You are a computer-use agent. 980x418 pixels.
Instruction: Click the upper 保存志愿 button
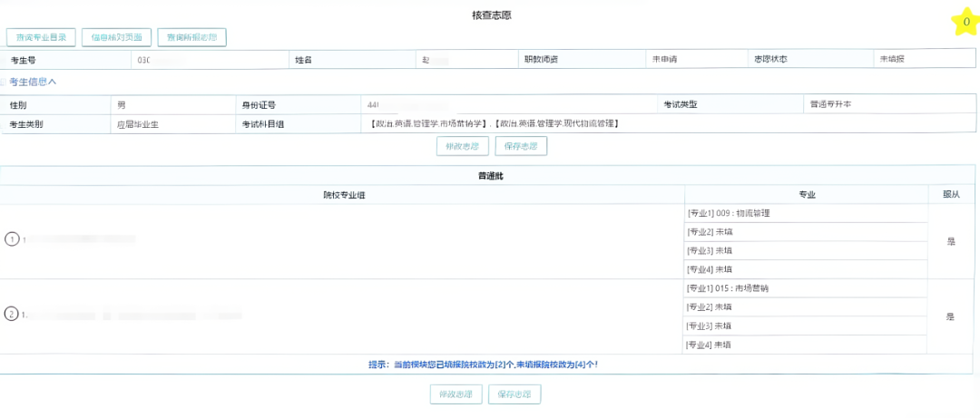[x=521, y=146]
